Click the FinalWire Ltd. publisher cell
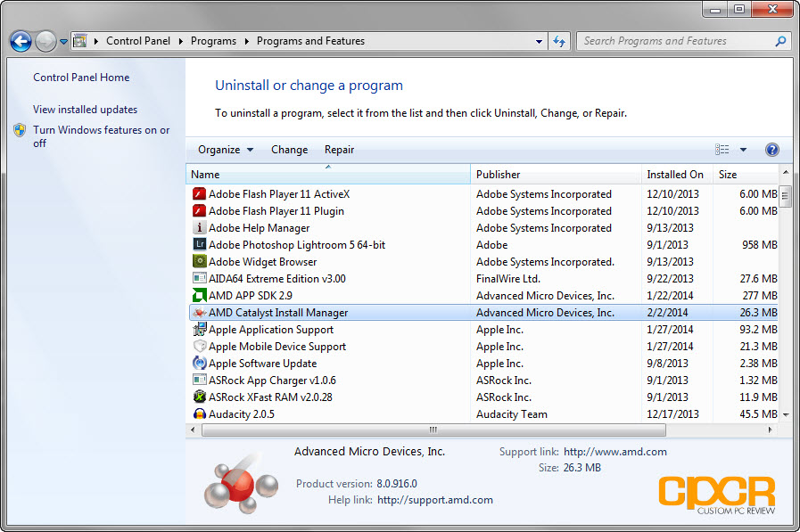This screenshot has width=800, height=532. [508, 279]
